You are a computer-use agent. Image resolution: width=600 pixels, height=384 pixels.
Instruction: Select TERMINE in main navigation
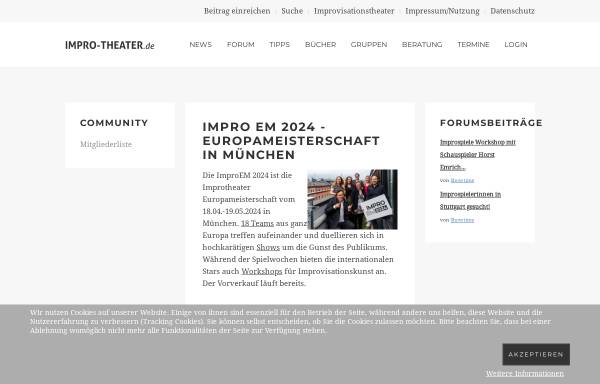pyautogui.click(x=473, y=44)
